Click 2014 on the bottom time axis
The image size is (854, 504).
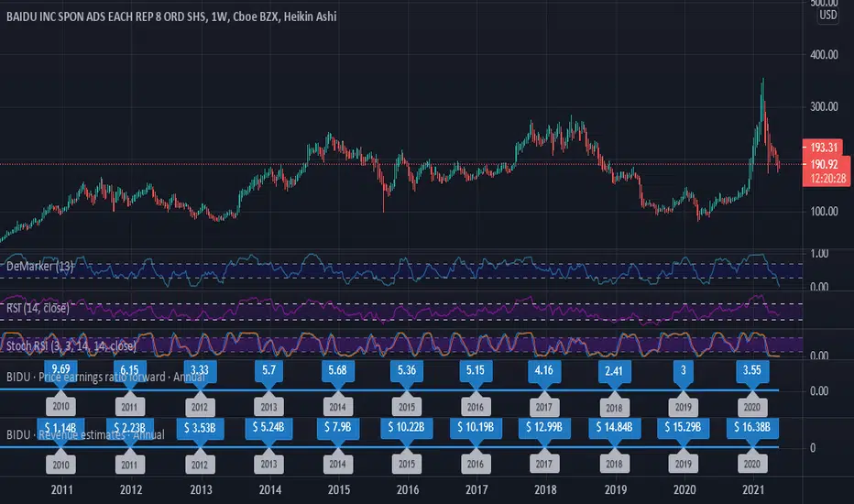coord(270,489)
